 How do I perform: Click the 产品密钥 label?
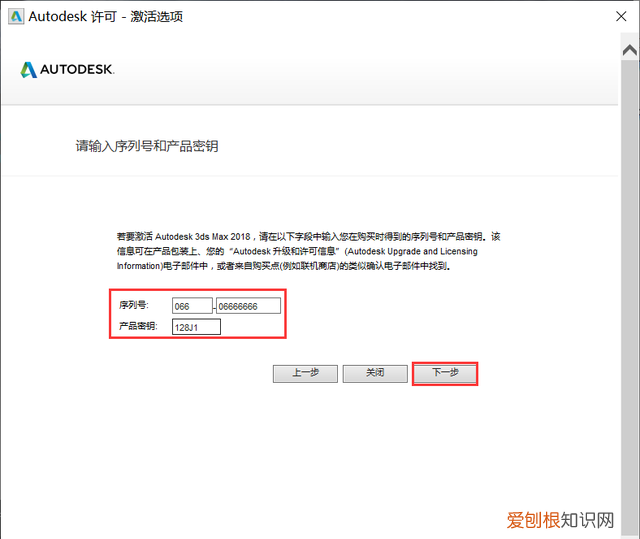coord(138,326)
